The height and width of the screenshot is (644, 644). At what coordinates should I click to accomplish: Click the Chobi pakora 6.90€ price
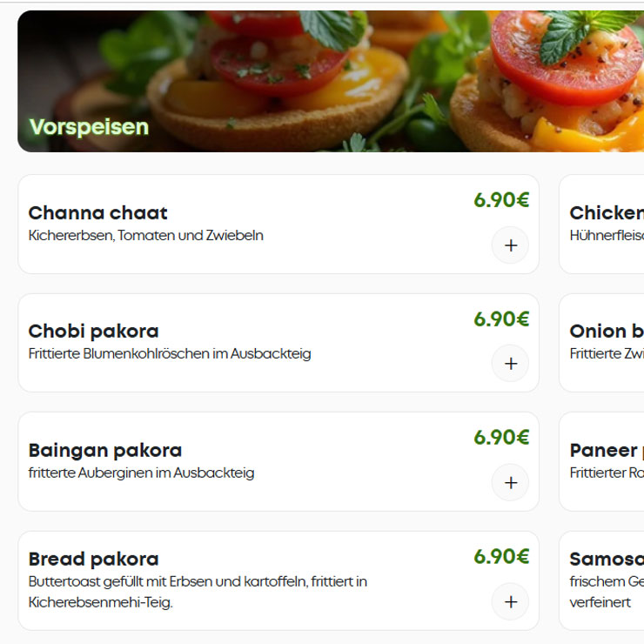tap(501, 319)
